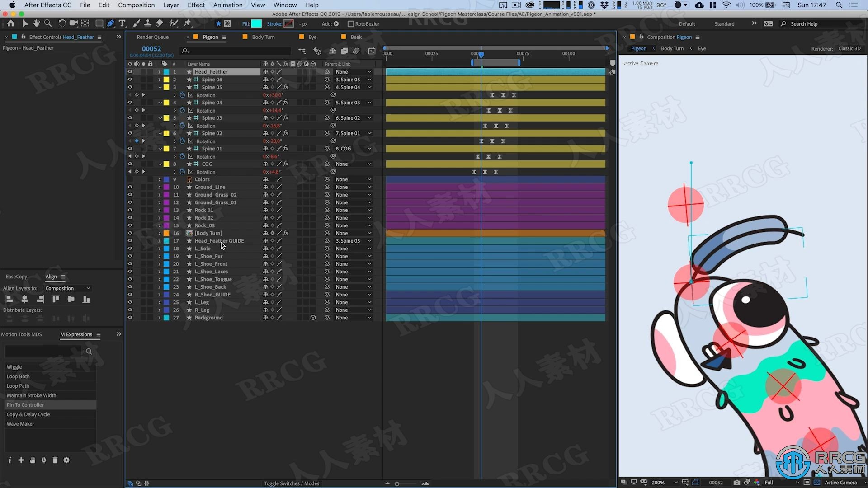Hide the Body Turn layer
The width and height of the screenshot is (868, 488).
[x=130, y=233]
